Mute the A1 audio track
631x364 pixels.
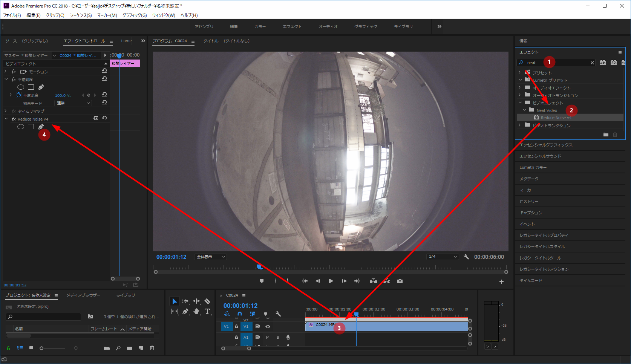pyautogui.click(x=268, y=337)
